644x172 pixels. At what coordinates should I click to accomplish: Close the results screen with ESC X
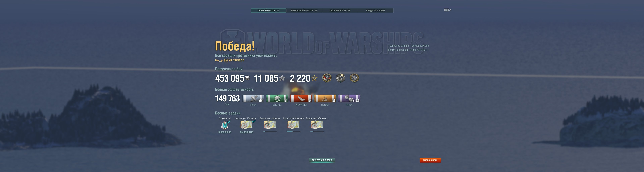click(447, 10)
